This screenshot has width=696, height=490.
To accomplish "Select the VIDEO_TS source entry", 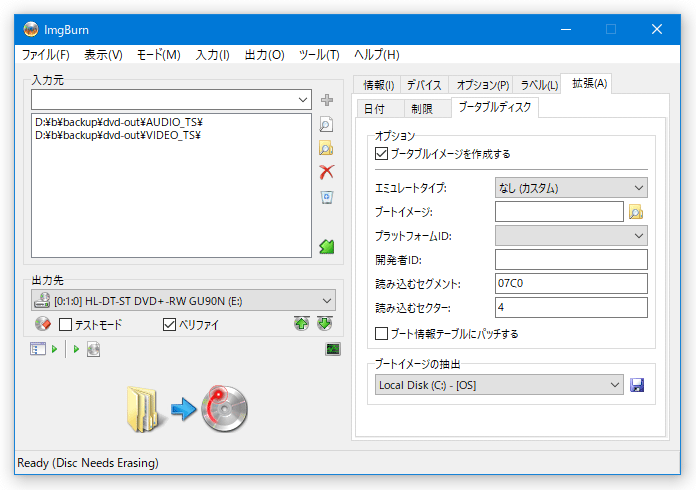I will pos(118,135).
